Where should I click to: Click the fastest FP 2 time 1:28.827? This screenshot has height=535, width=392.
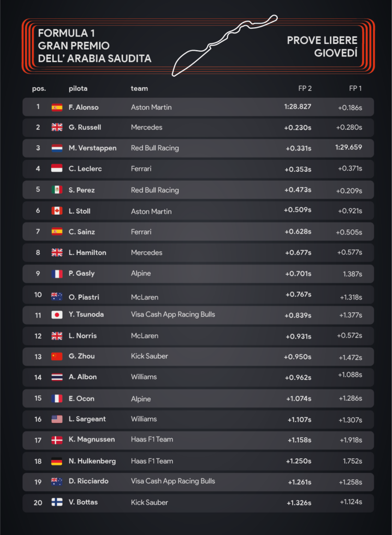[298, 106]
